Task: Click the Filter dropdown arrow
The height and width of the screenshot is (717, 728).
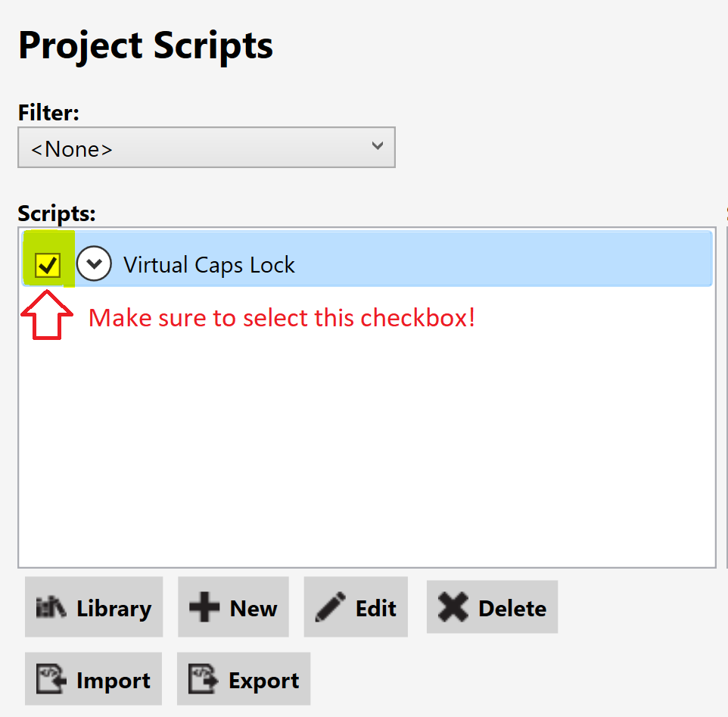Action: pyautogui.click(x=378, y=146)
